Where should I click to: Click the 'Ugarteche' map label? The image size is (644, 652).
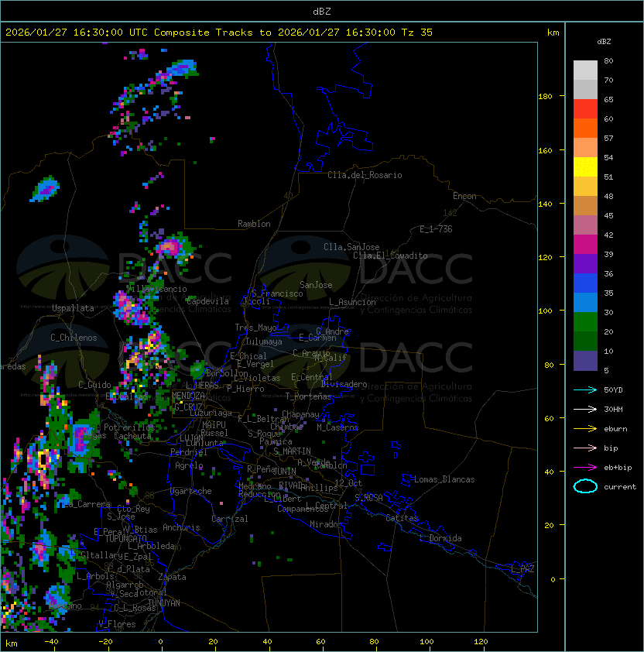[x=191, y=491]
